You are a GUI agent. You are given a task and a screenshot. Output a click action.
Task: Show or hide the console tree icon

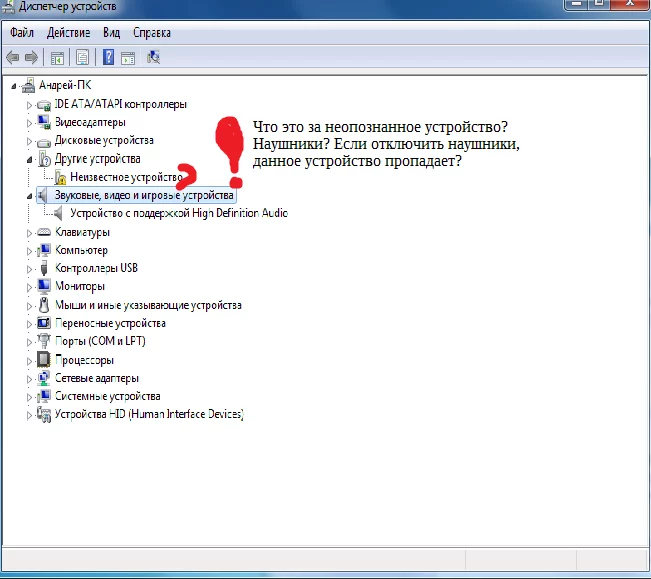[x=57, y=58]
